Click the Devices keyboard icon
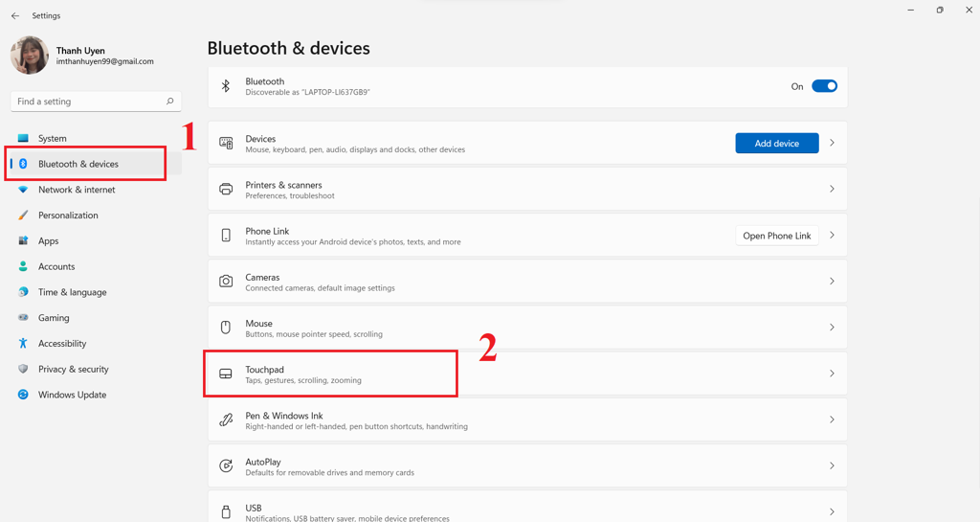 click(x=226, y=143)
